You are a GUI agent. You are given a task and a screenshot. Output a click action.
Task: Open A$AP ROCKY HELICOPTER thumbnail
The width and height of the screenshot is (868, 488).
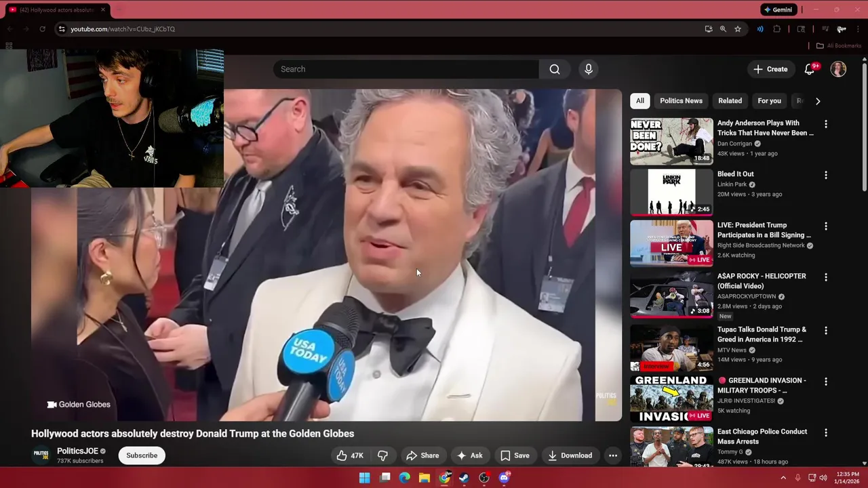click(671, 294)
